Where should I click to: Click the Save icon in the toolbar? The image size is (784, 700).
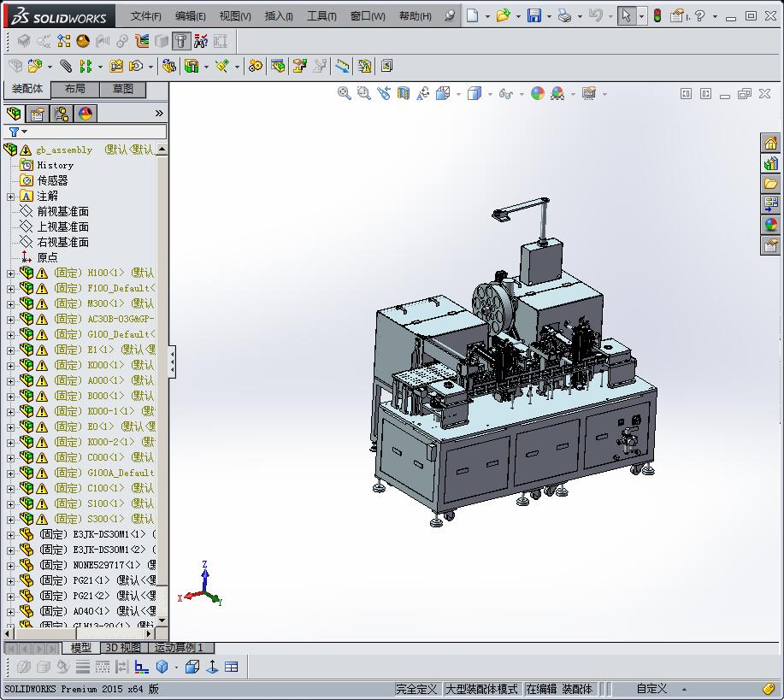pos(534,15)
